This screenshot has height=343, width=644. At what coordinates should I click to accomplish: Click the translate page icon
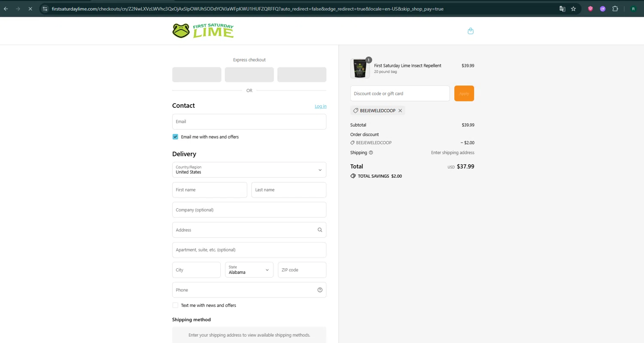[x=562, y=9]
